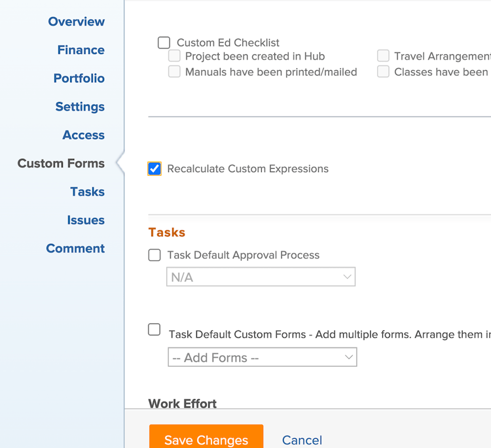
Task: Click the Cancel link
Action: pos(302,440)
